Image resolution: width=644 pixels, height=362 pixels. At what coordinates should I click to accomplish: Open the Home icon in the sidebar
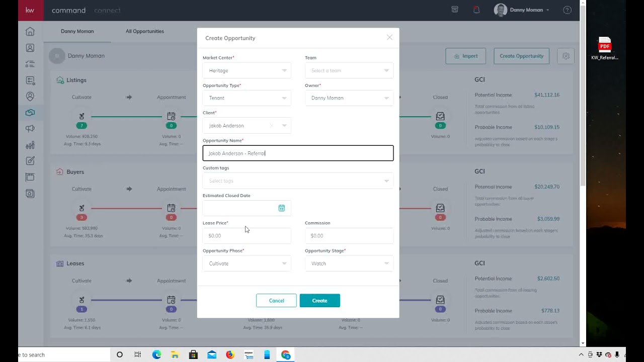pyautogui.click(x=30, y=32)
